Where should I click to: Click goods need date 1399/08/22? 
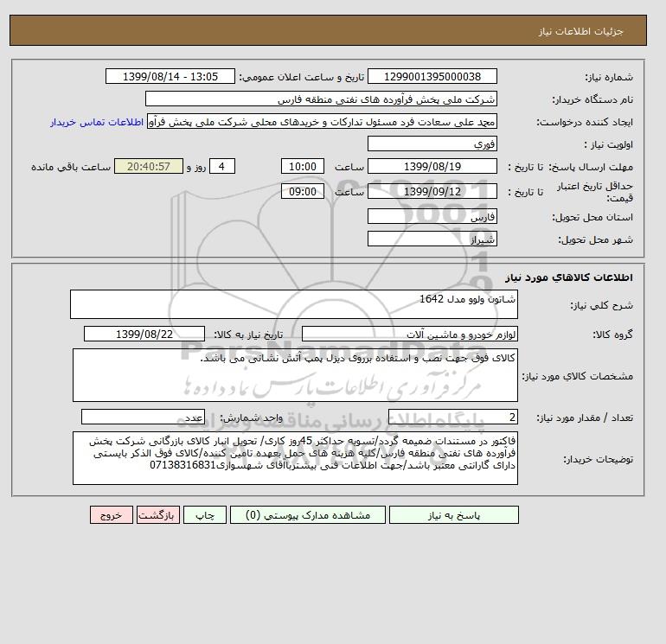click(144, 334)
